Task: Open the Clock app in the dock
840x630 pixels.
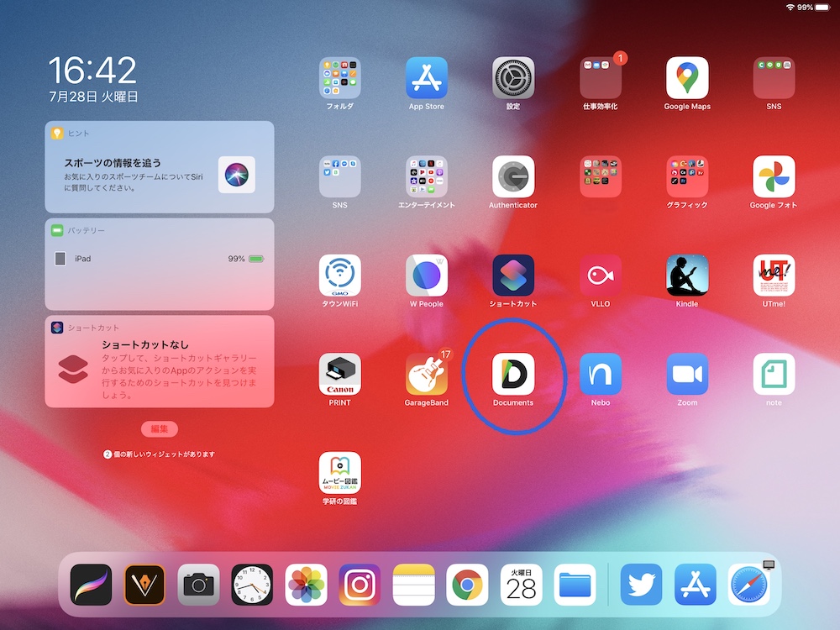Action: pos(252,585)
